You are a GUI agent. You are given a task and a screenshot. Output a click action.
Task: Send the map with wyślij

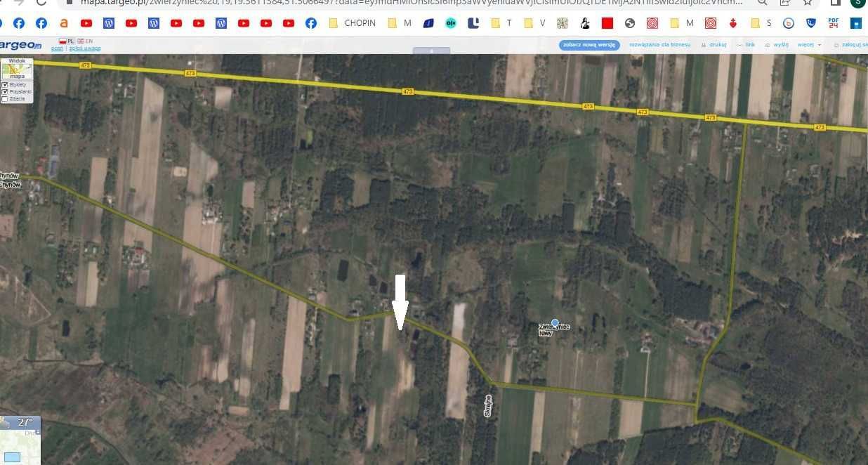777,44
